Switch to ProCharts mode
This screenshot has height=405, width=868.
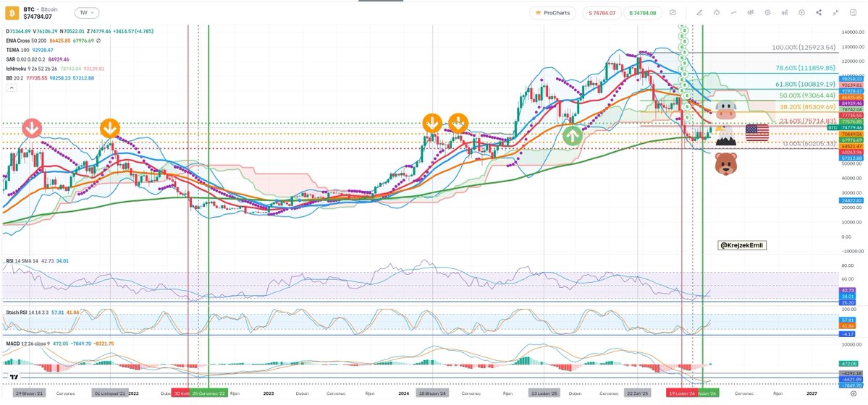552,12
